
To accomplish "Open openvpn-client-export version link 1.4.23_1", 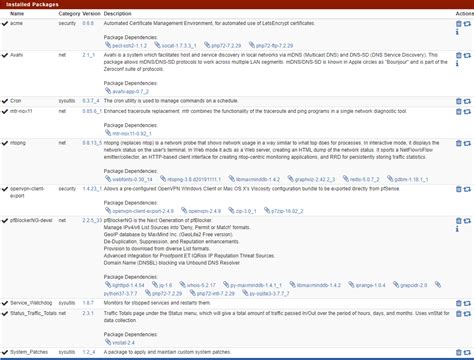I will point(92,189).
